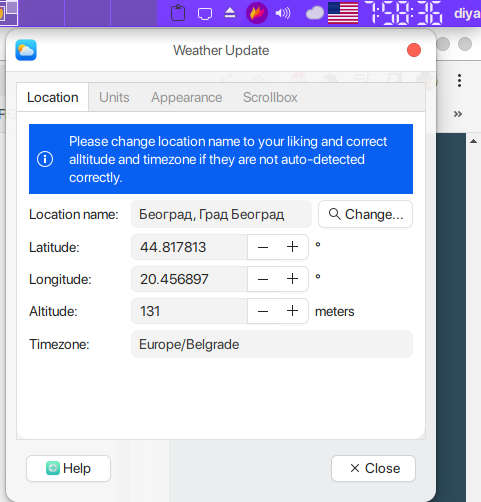The image size is (481, 502).
Task: Open the Appearance tab
Action: pyautogui.click(x=186, y=97)
